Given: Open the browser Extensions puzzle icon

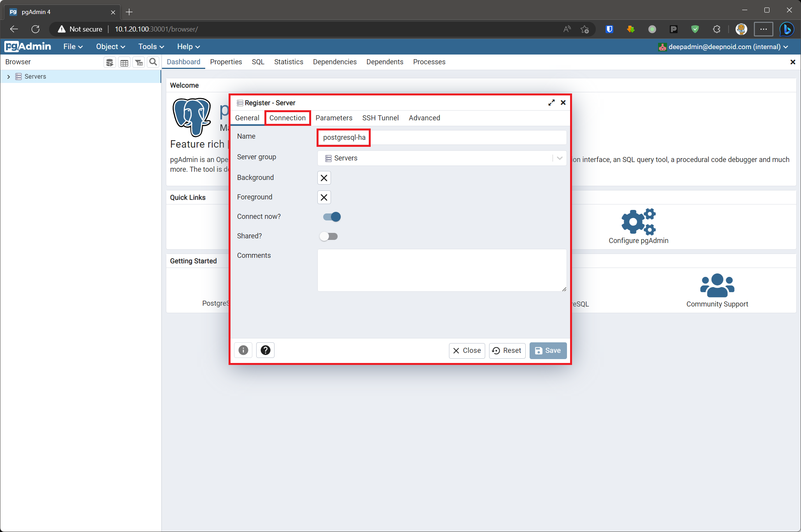Looking at the screenshot, I should [716, 29].
